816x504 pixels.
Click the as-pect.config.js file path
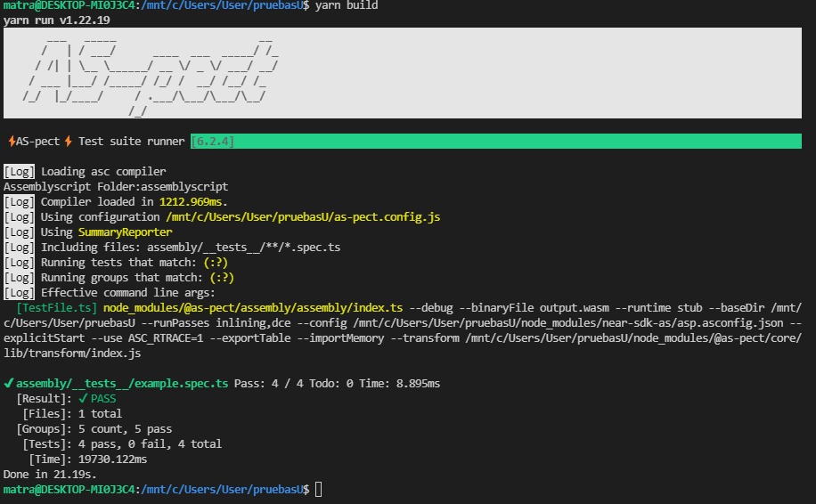[303, 217]
